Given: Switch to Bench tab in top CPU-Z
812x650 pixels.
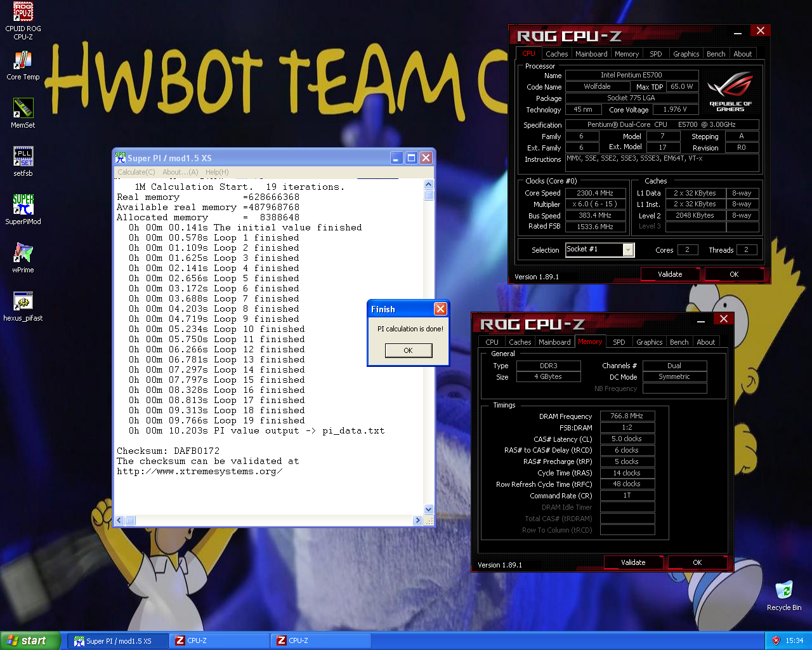Looking at the screenshot, I should point(716,54).
